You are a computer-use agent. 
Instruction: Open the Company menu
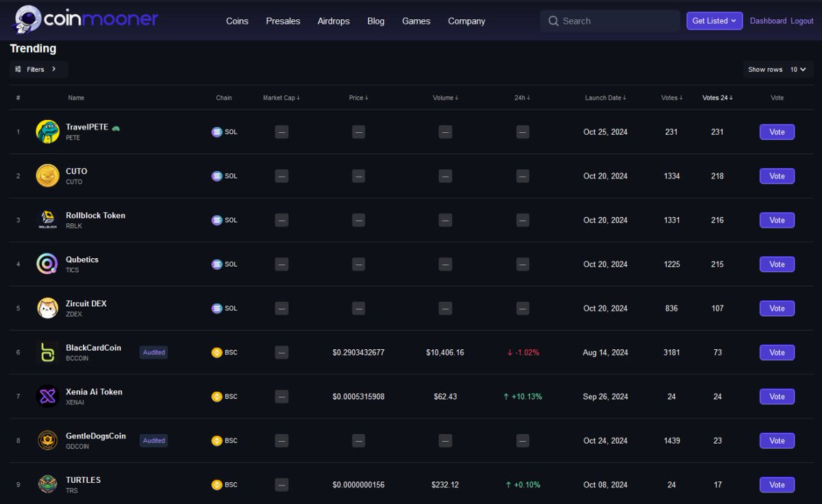pyautogui.click(x=466, y=21)
